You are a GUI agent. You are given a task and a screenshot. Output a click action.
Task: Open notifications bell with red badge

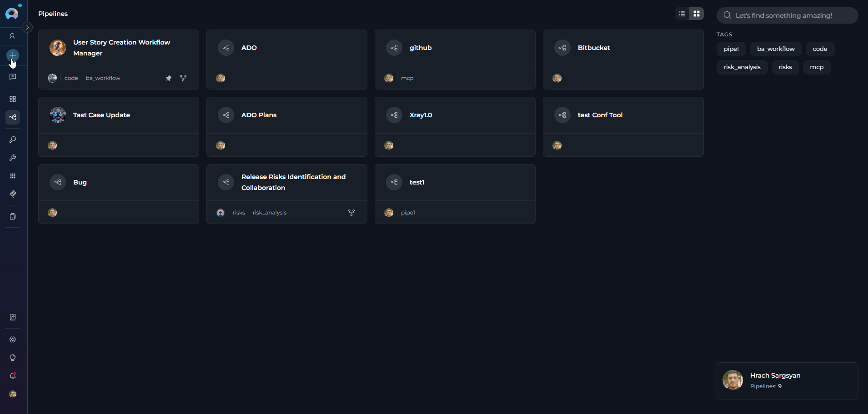(12, 376)
